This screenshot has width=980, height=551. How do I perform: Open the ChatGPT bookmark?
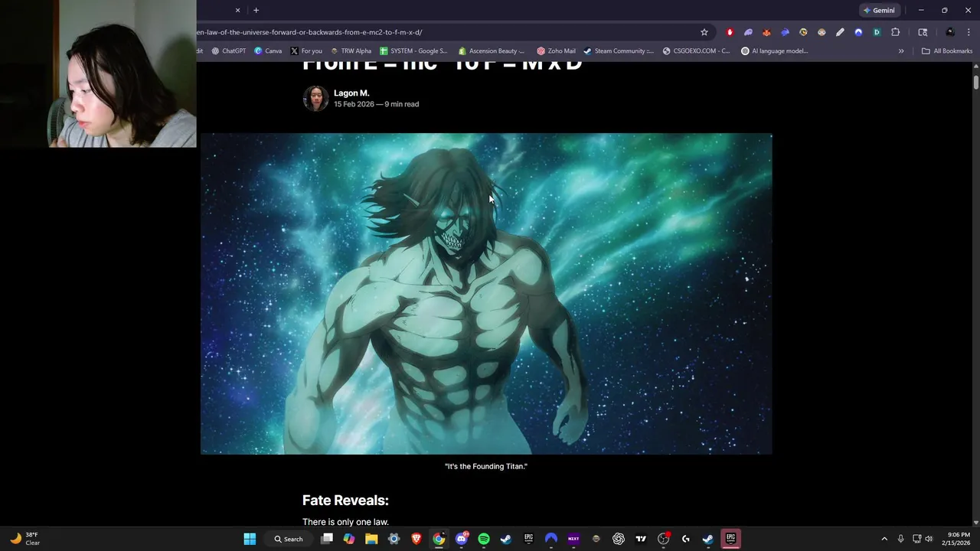[228, 51]
